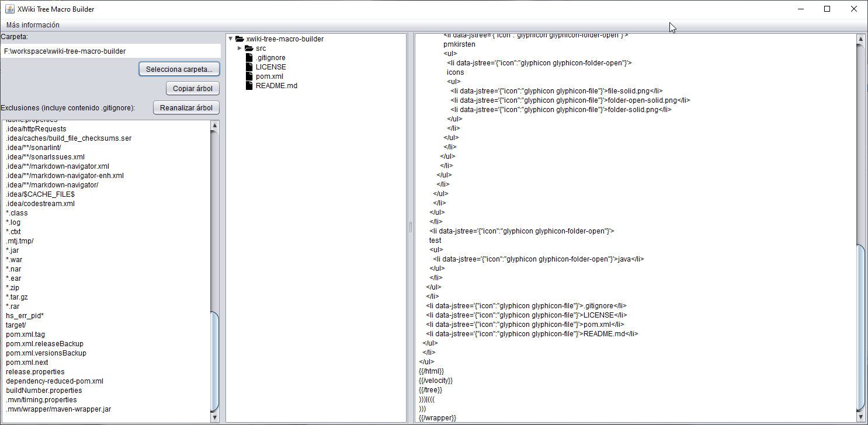The width and height of the screenshot is (868, 425).
Task: Click the README.md file icon
Action: click(249, 86)
